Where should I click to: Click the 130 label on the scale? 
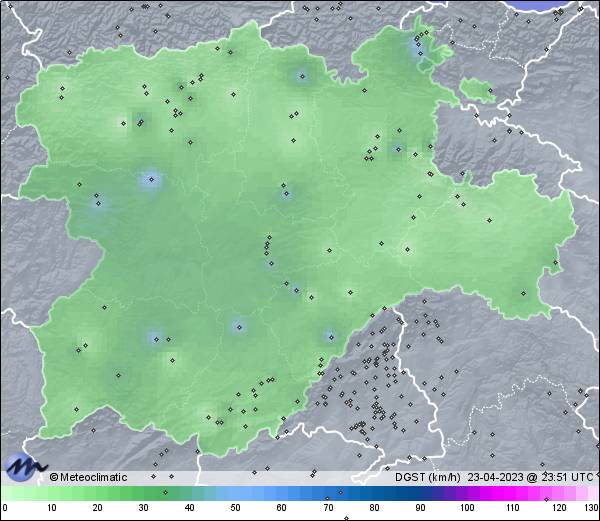click(x=592, y=508)
